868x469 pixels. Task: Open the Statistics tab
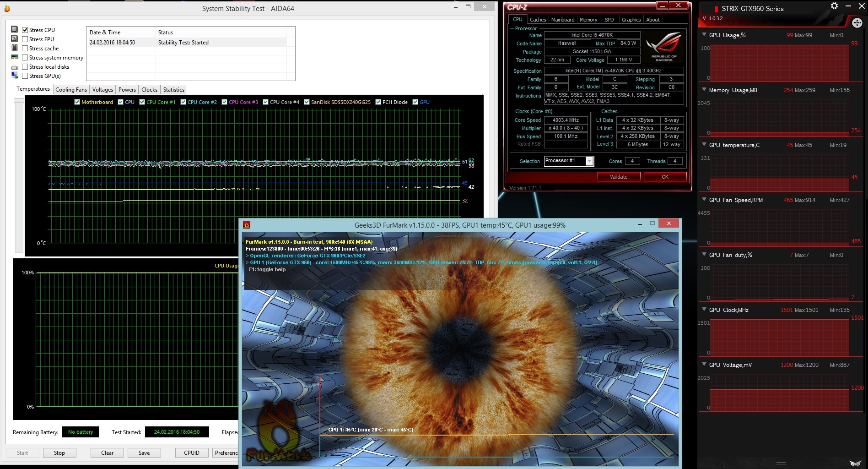tap(174, 90)
